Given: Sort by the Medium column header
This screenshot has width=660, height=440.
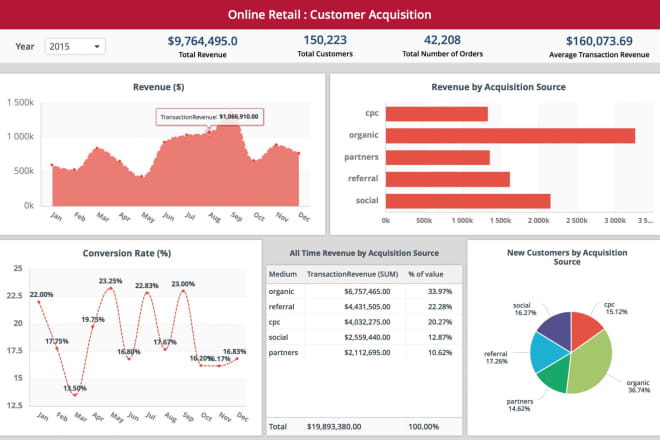Looking at the screenshot, I should [x=283, y=274].
